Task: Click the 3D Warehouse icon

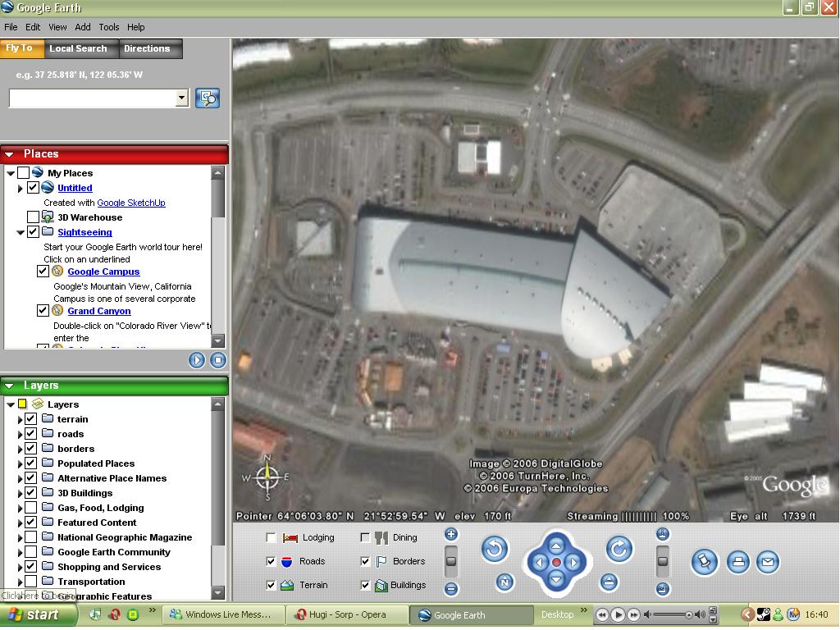Action: (x=48, y=217)
